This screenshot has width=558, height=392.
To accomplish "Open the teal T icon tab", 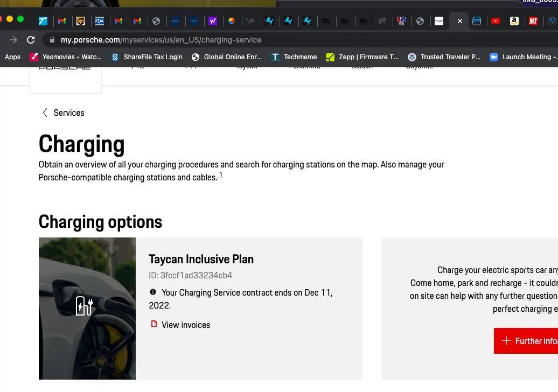I will click(43, 21).
